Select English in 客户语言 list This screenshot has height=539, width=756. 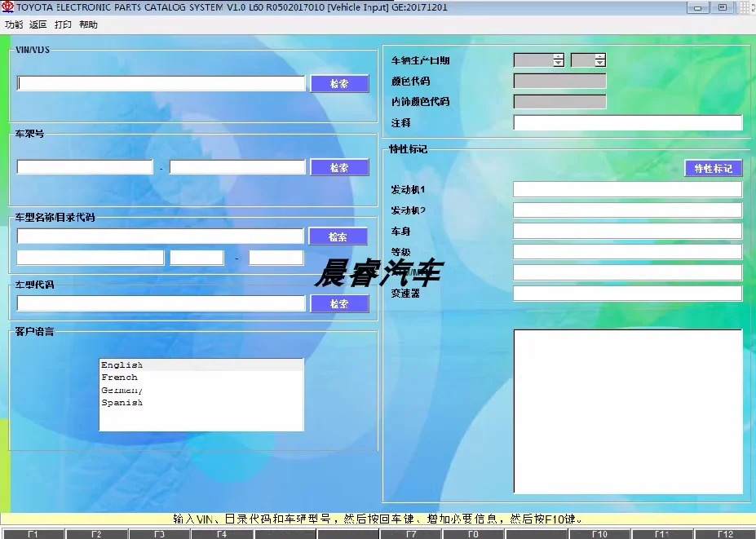click(x=201, y=365)
